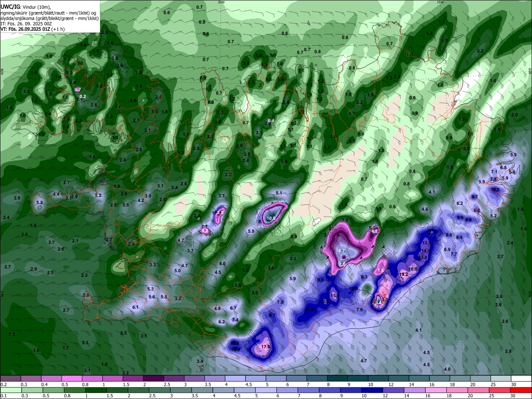Click the 7.5 value in the magenta area
Viewport: 532px width, 399px height.
(x=342, y=264)
